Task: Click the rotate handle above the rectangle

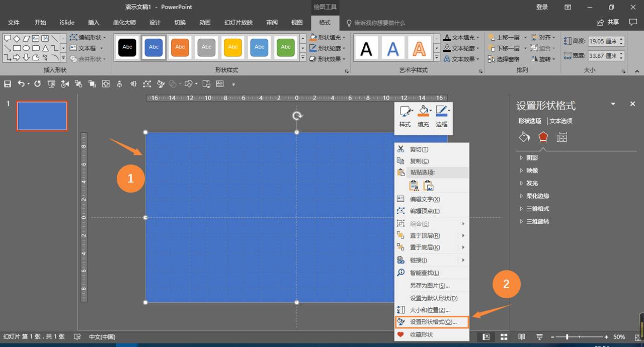Action: (297, 116)
